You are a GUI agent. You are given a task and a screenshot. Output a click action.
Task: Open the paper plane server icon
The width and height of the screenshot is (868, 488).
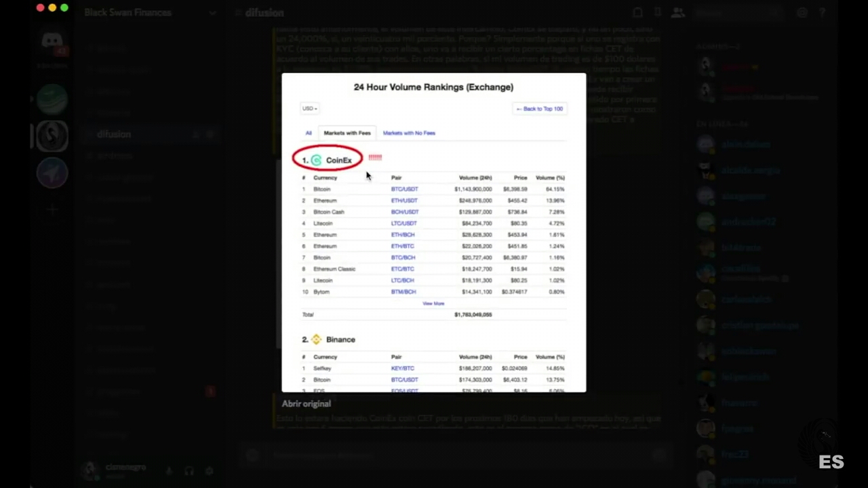(x=52, y=172)
